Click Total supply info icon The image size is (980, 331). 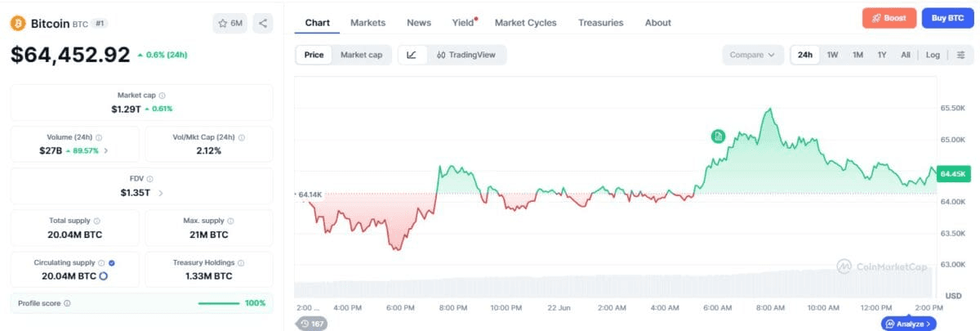(97, 221)
